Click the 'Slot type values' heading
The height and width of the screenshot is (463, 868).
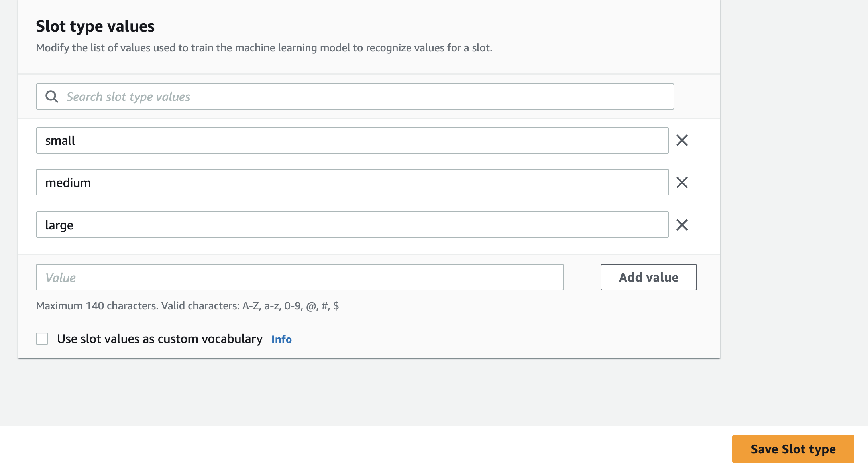[x=95, y=26]
